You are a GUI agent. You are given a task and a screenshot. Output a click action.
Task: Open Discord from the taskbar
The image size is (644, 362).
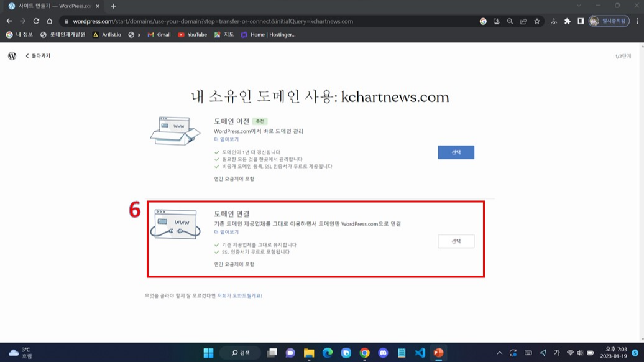pyautogui.click(x=383, y=353)
